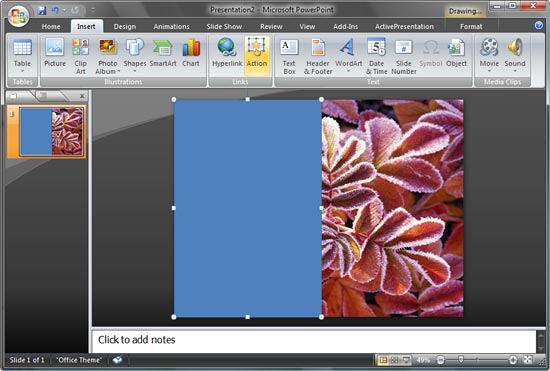
Task: Select slide 1 thumbnail
Action: (x=51, y=132)
